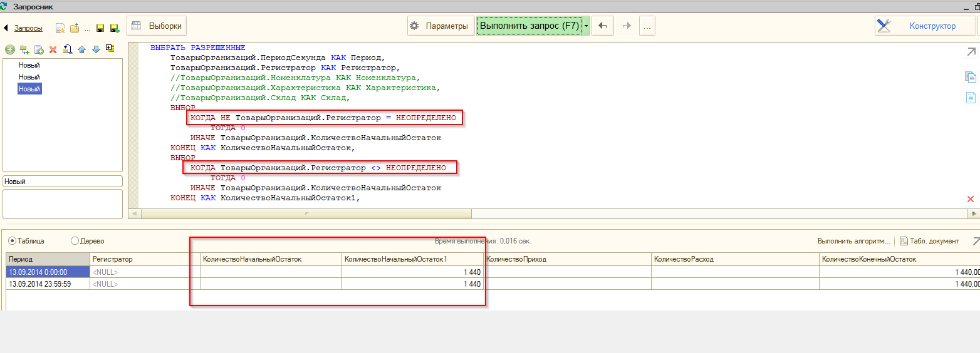Open Табл. документ output

(x=929, y=241)
